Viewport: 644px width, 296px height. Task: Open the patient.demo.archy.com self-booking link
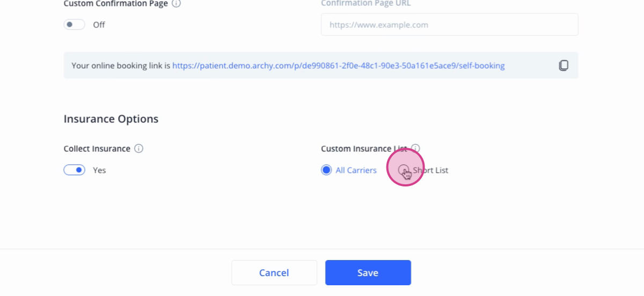pyautogui.click(x=338, y=66)
